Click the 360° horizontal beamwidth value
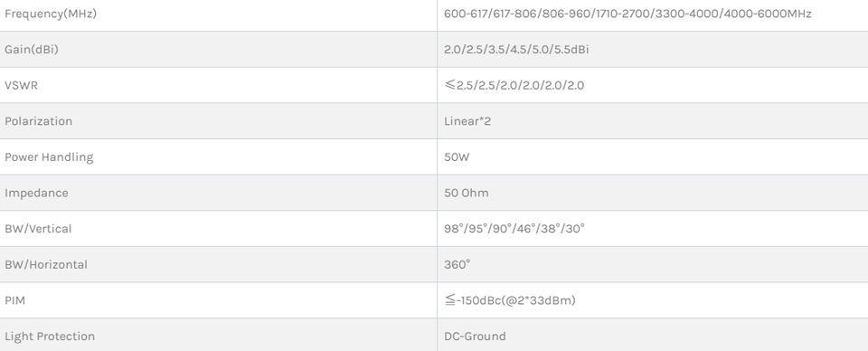The image size is (868, 351). click(x=458, y=265)
